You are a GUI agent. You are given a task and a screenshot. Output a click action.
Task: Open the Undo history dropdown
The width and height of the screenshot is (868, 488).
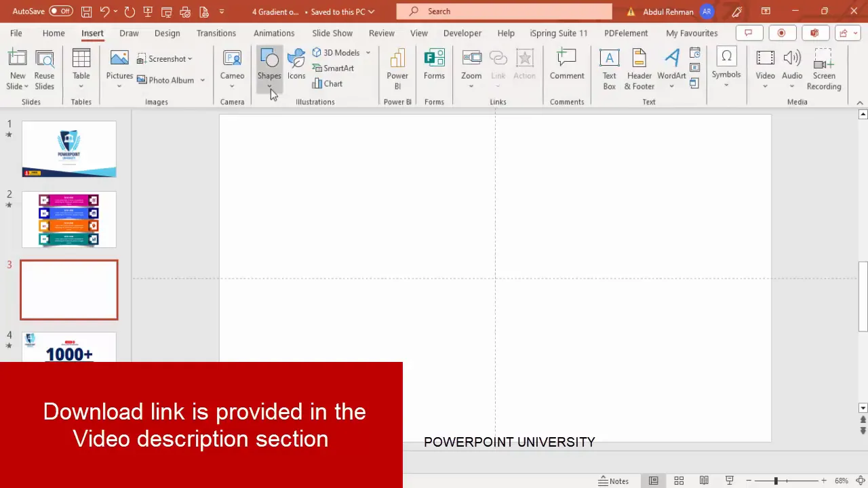pyautogui.click(x=116, y=12)
